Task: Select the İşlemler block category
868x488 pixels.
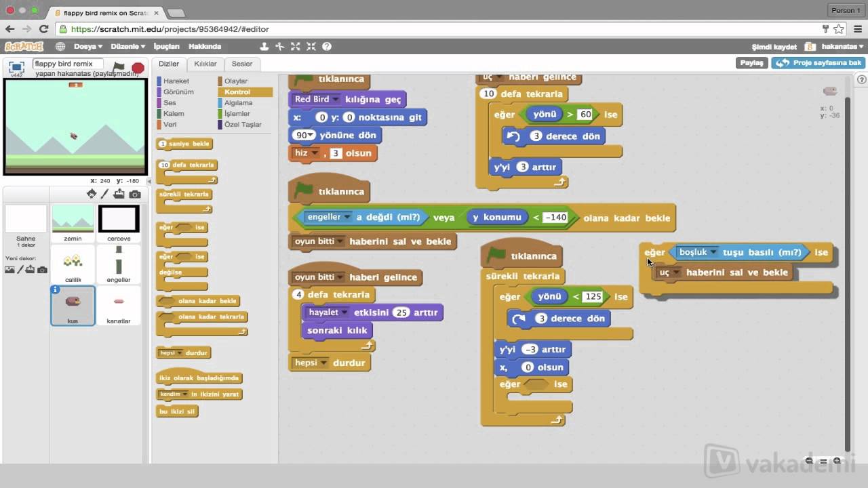Action: 237,114
